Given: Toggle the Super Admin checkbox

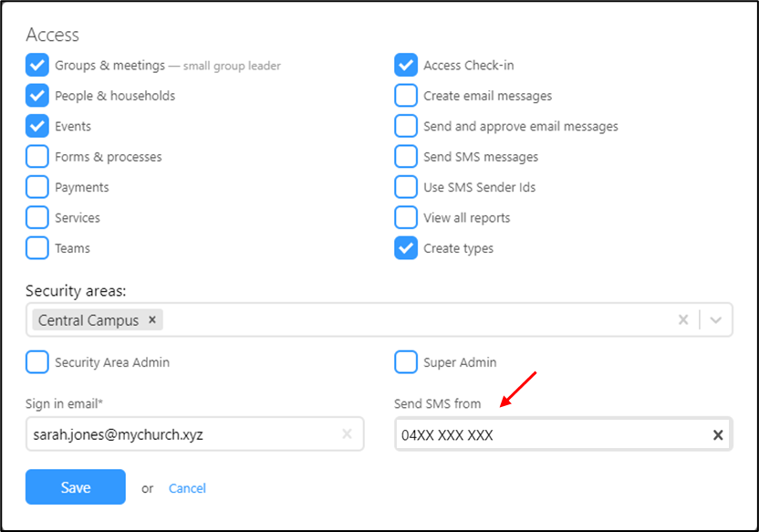Looking at the screenshot, I should 406,362.
